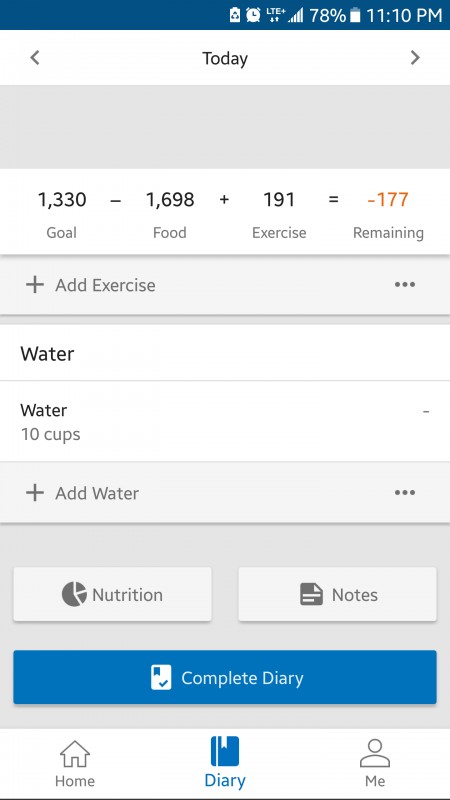
Task: Tap the plus icon beside Add Water
Action: pos(35,493)
